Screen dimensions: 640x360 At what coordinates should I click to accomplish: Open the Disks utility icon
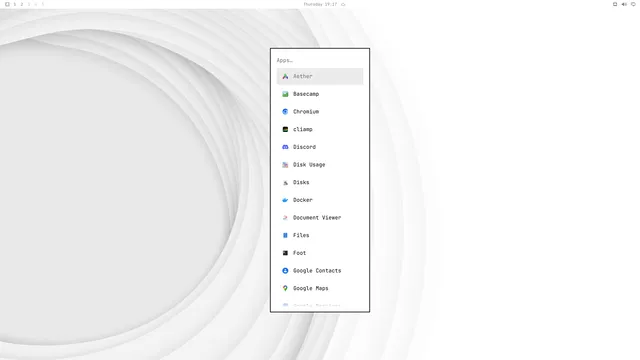point(285,182)
